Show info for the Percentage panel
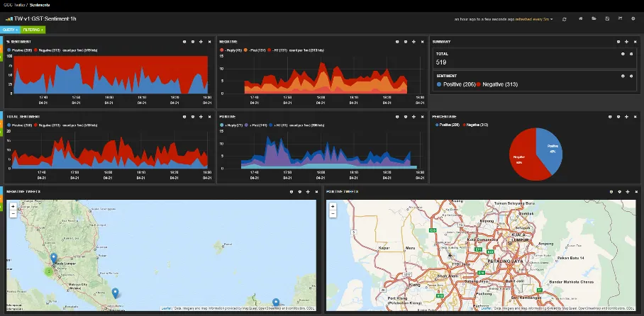The image size is (644, 316). [610, 117]
